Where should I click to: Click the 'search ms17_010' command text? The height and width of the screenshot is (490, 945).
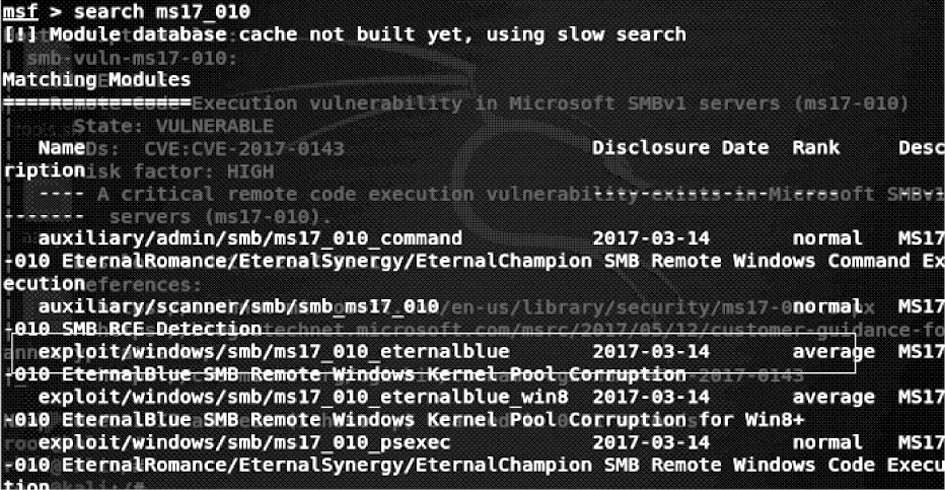click(162, 11)
